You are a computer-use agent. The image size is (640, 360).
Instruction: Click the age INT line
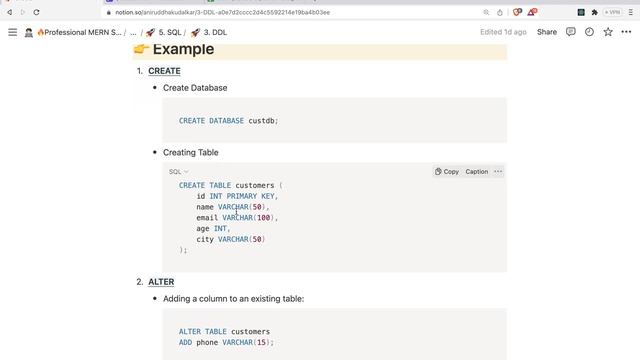[x=213, y=229]
